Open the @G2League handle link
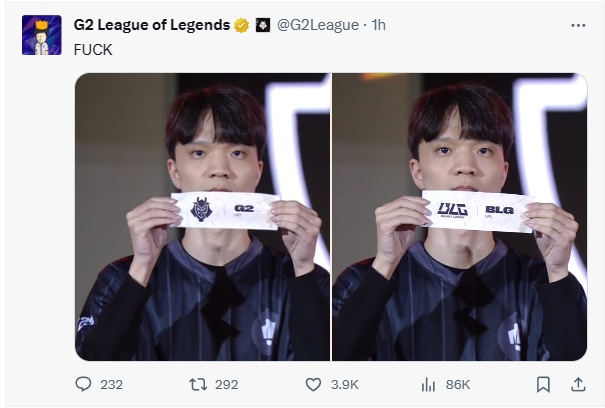This screenshot has width=605, height=408. [318, 24]
